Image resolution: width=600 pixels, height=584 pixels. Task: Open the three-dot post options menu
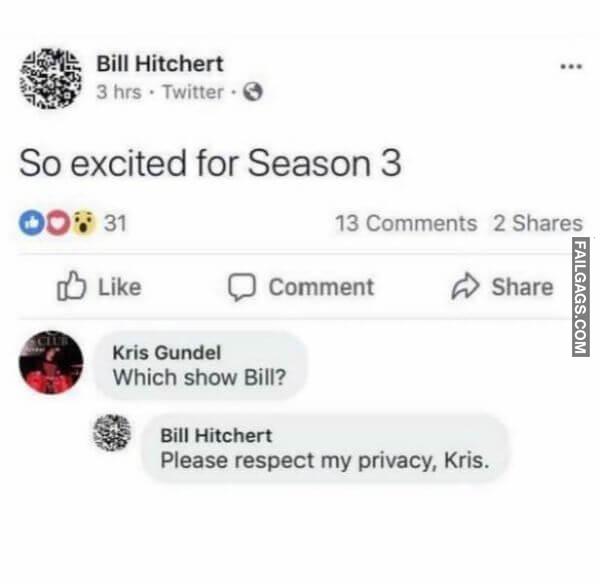571,67
